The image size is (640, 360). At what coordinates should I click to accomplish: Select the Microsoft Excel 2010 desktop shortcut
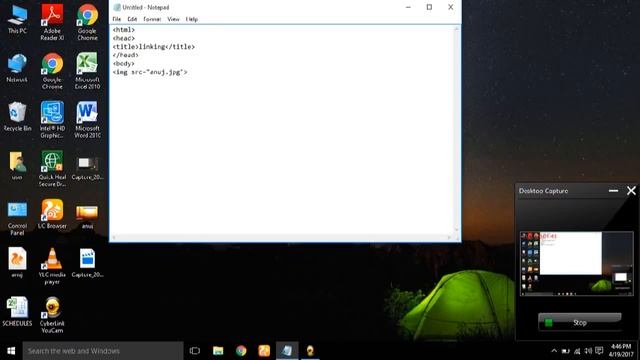click(87, 71)
